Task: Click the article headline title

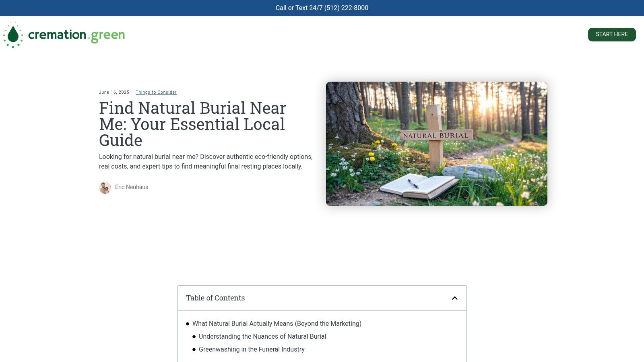Action: [192, 124]
